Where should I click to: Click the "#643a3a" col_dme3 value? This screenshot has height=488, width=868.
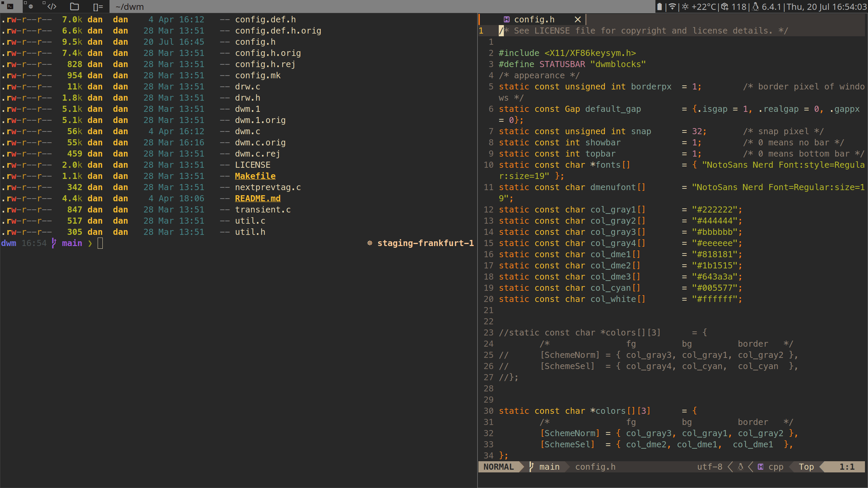715,277
